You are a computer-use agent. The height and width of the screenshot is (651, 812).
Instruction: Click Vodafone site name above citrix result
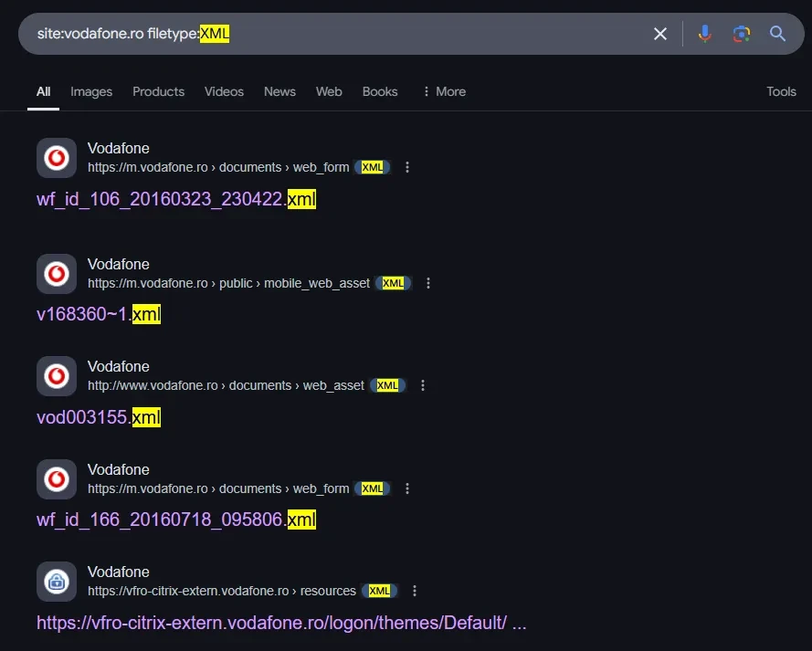pyautogui.click(x=119, y=572)
